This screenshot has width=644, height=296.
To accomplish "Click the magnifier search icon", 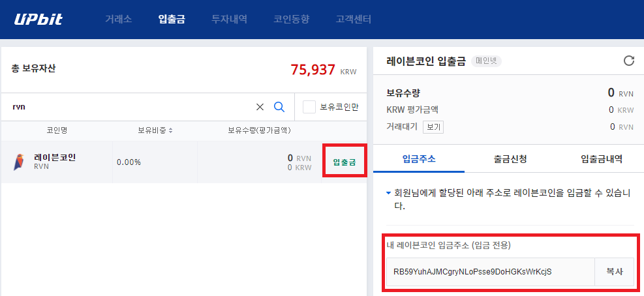I will [x=279, y=107].
